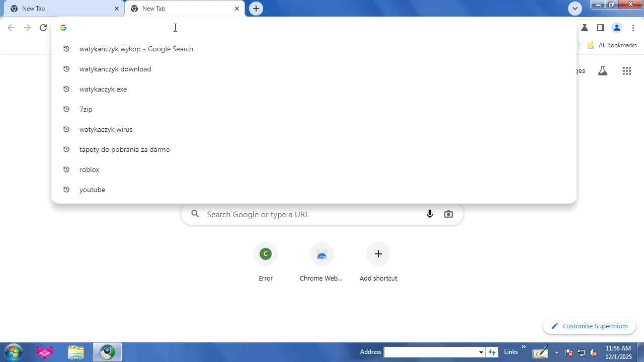The image size is (644, 362).
Task: Choose suggestion "watykanczyk download"
Action: pos(314,69)
